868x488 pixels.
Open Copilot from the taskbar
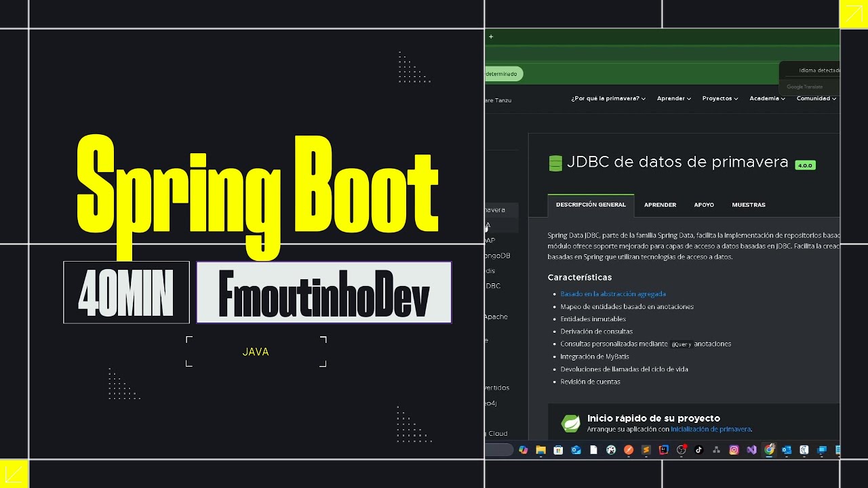[523, 450]
